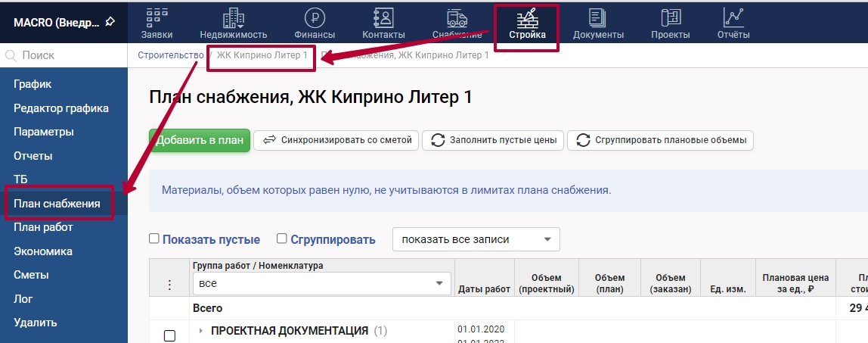Viewport: 868px width, 343px height.
Task: Expand the ПРОЕКТНАЯ ДОКУМЕНТАЦИЯ group
Action: click(x=201, y=331)
